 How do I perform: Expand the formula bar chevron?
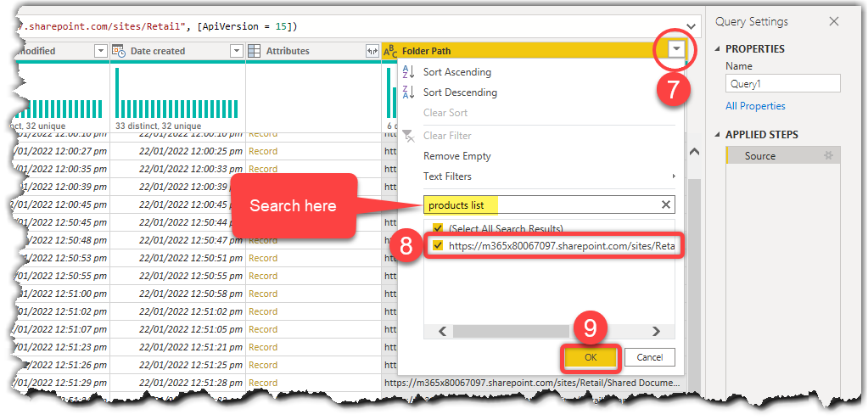click(x=691, y=26)
